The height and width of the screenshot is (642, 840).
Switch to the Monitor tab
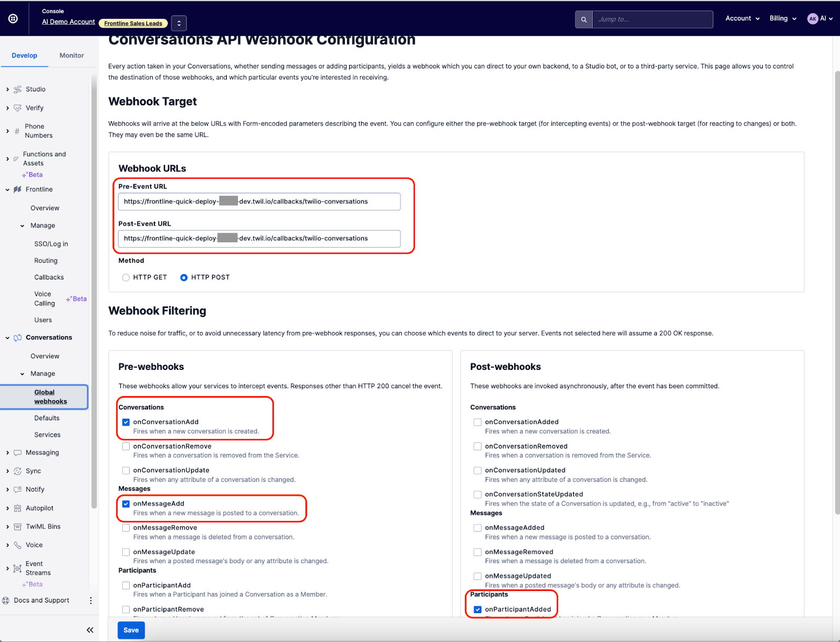71,55
